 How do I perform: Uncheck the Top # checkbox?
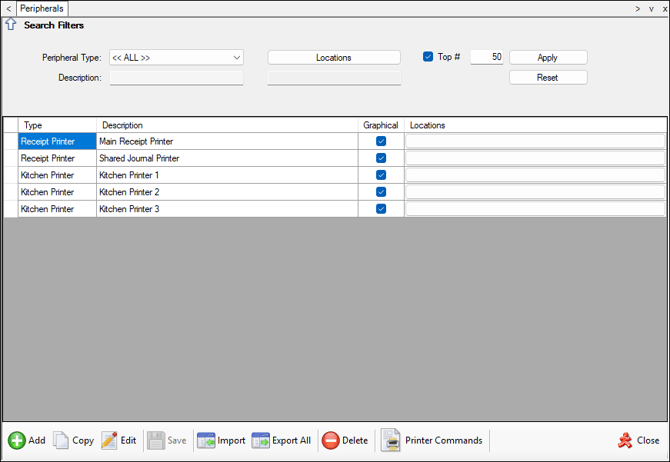428,57
